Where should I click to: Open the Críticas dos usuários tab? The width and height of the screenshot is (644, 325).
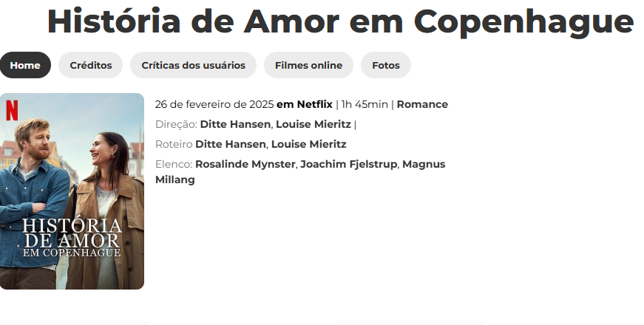pos(194,65)
